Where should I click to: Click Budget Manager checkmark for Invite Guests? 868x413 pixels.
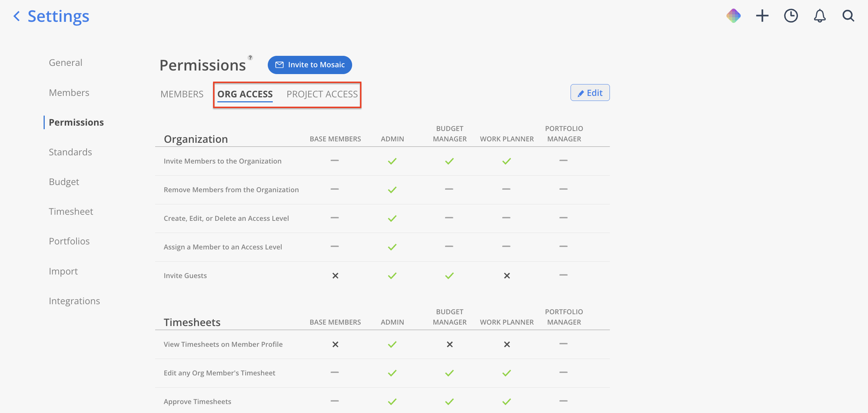point(449,276)
